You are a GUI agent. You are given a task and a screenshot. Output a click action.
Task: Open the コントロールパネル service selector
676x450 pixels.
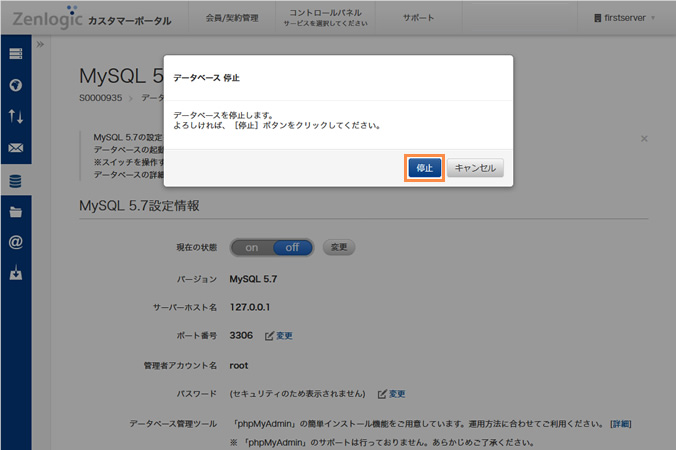324,18
